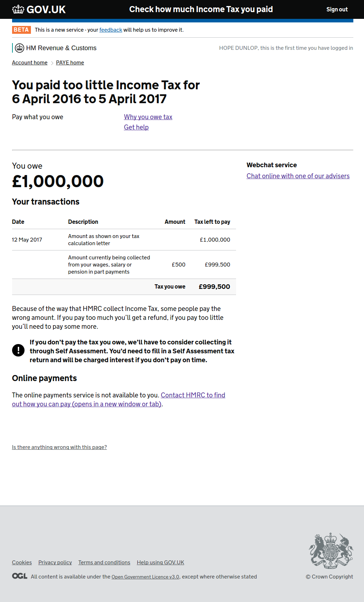Chat online with one of our advisers
Screen dimensions: 364x602
tap(298, 176)
